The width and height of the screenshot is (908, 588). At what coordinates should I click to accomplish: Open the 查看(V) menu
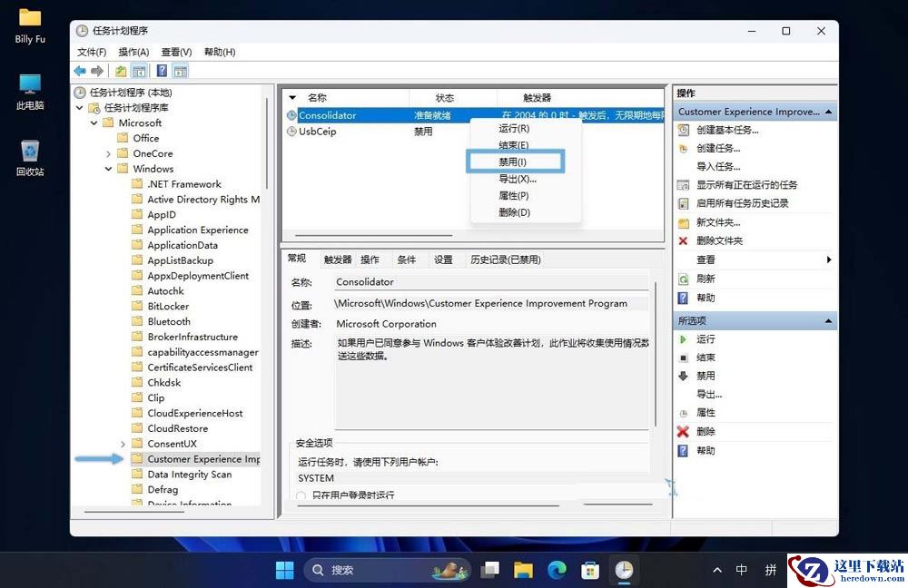click(x=177, y=52)
